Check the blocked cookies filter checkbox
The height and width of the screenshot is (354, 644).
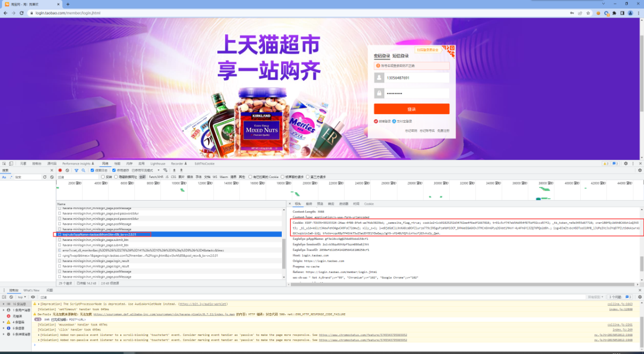[251, 177]
